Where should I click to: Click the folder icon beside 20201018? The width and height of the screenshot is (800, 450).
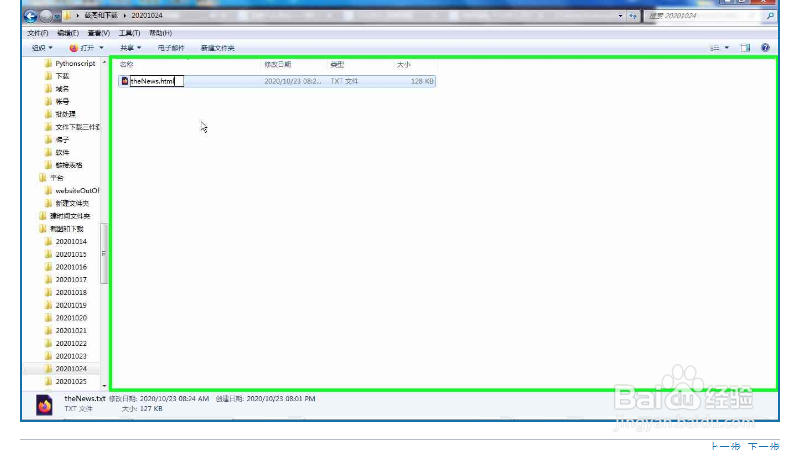[x=48, y=292]
